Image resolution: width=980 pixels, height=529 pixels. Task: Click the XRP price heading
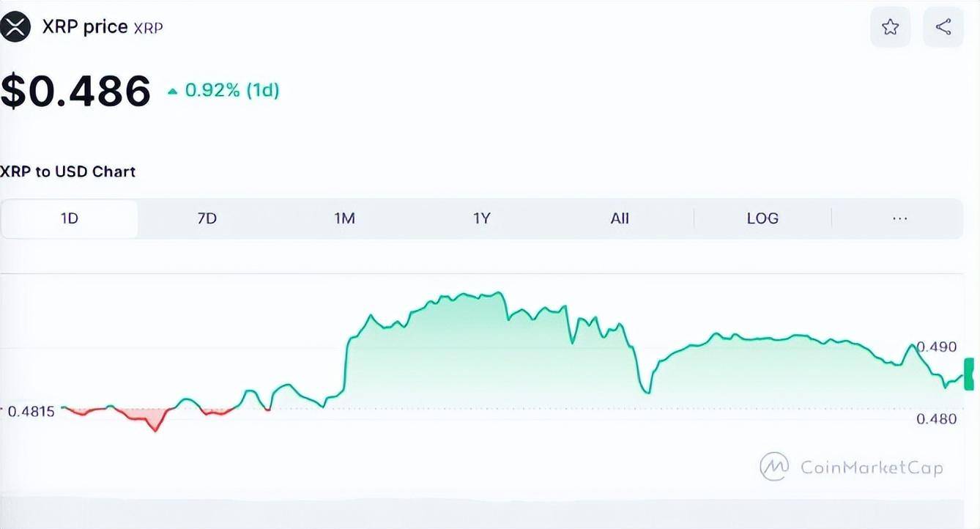click(84, 27)
